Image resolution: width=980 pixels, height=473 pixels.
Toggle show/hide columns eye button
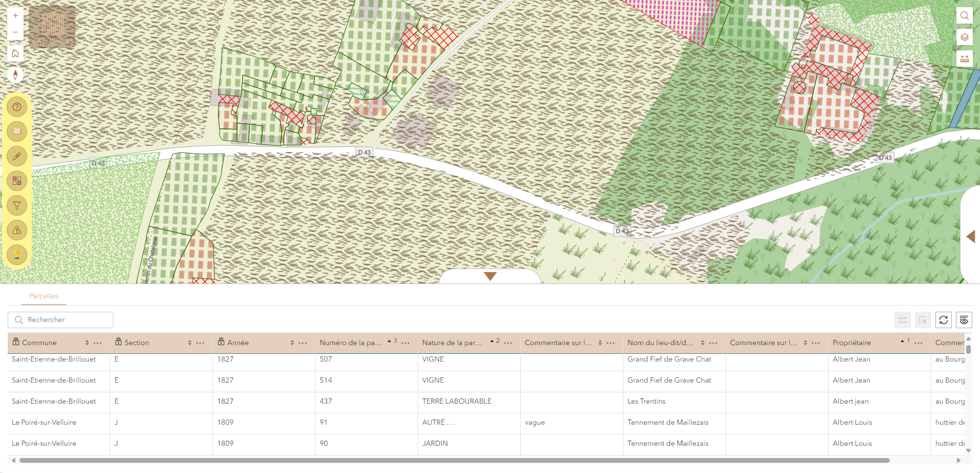[x=964, y=320]
